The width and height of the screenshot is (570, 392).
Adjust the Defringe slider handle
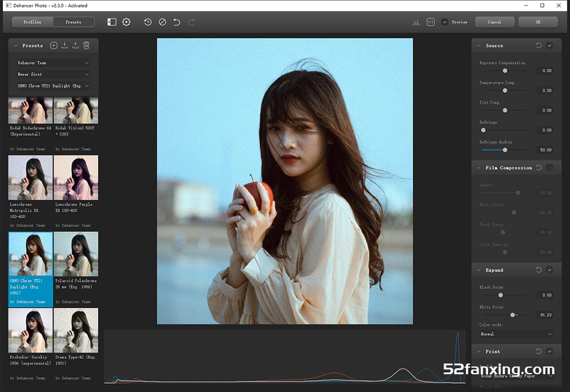(483, 130)
